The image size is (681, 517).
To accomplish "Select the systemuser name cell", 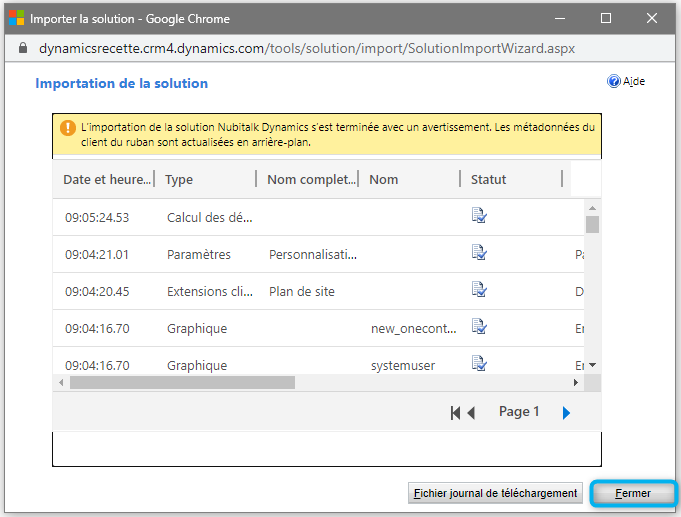I will tap(403, 366).
